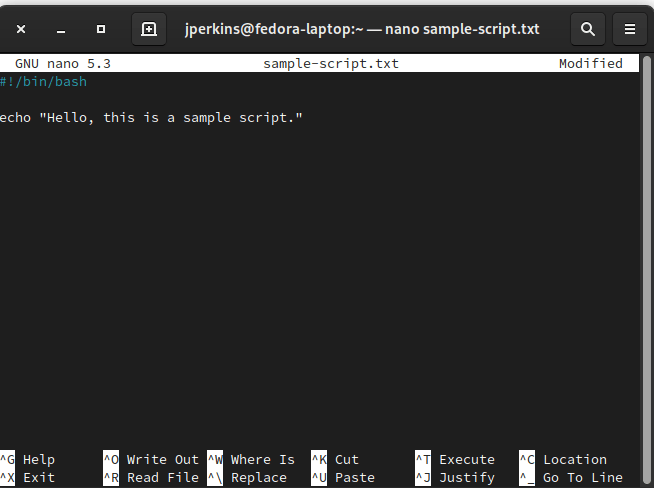The height and width of the screenshot is (488, 654).
Task: Place cursor on the echo command line
Action: (x=150, y=118)
